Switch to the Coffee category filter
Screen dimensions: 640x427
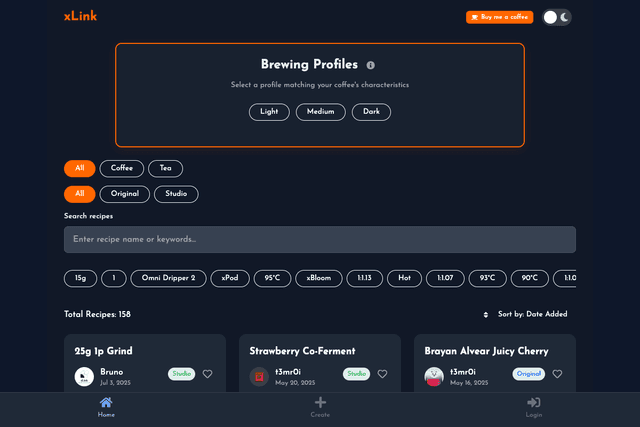tap(121, 168)
